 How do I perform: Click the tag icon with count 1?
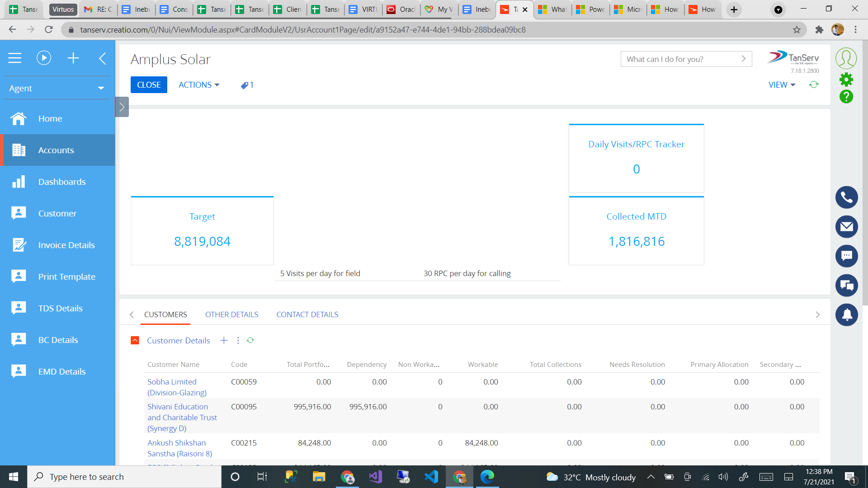tap(247, 85)
